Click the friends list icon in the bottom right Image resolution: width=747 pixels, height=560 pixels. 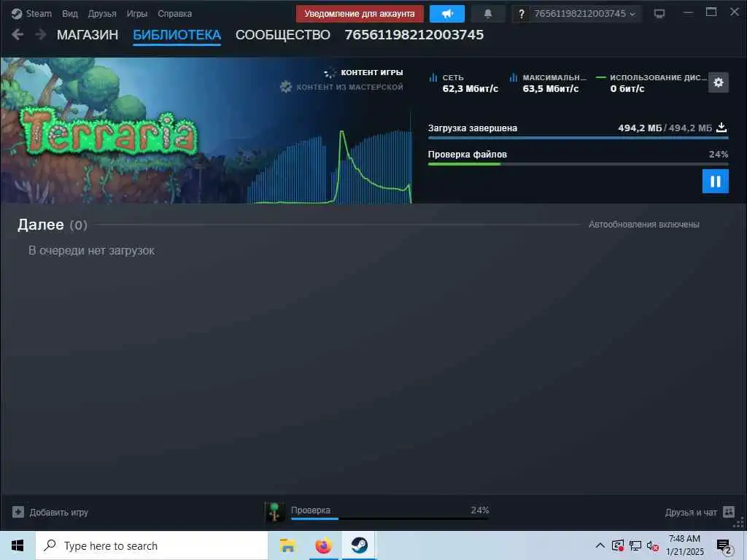pyautogui.click(x=729, y=512)
